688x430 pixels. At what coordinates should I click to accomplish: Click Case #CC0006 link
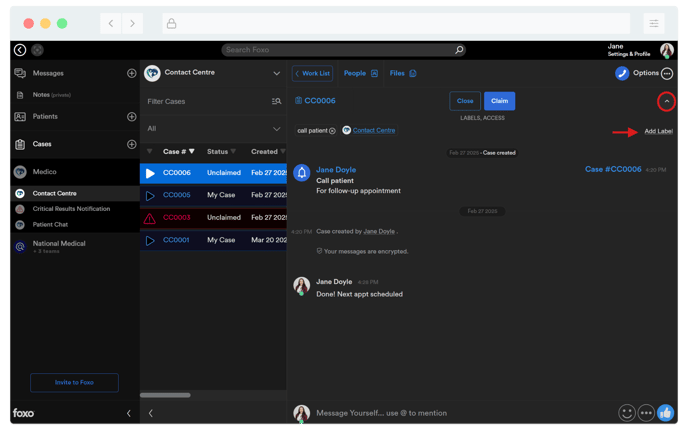point(613,169)
